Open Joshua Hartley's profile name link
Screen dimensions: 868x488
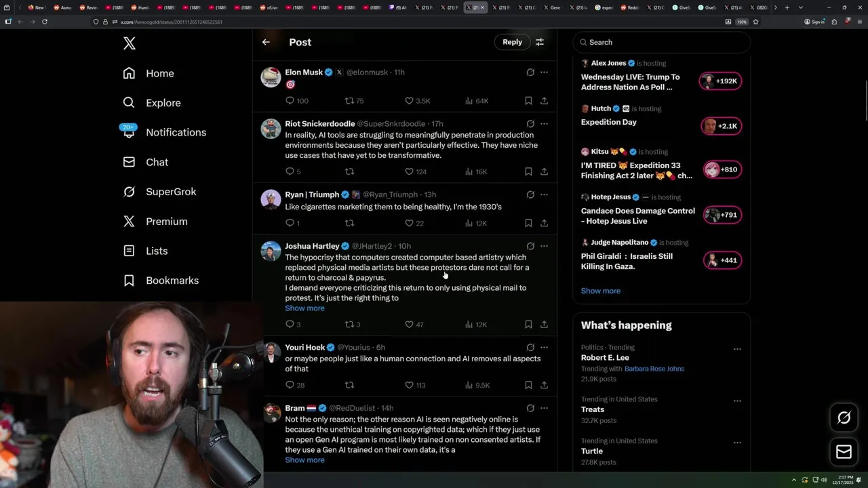coord(312,246)
